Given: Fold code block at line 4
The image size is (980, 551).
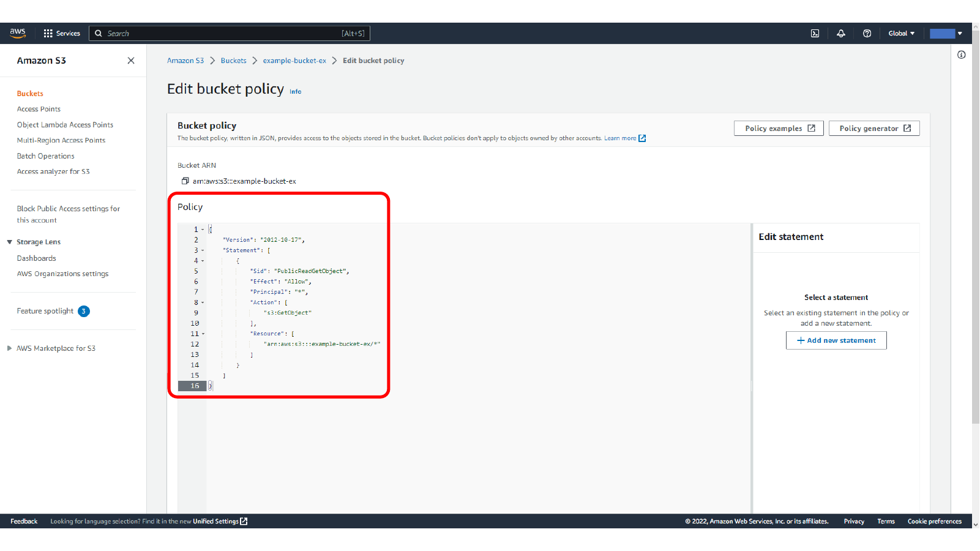Looking at the screenshot, I should coord(203,261).
